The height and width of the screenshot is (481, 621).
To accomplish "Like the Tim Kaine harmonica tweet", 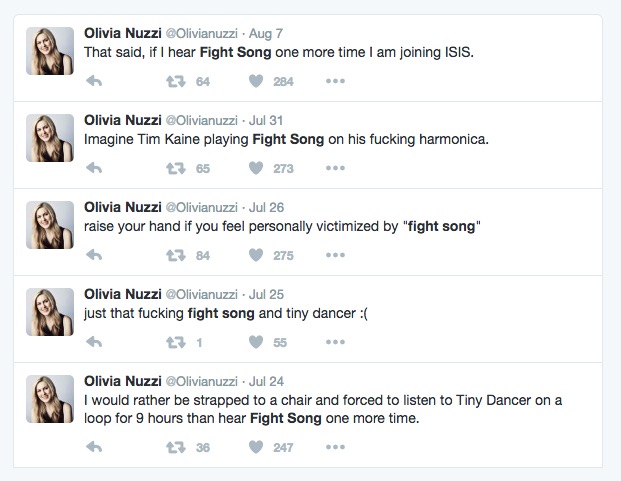I will pyautogui.click(x=256, y=168).
